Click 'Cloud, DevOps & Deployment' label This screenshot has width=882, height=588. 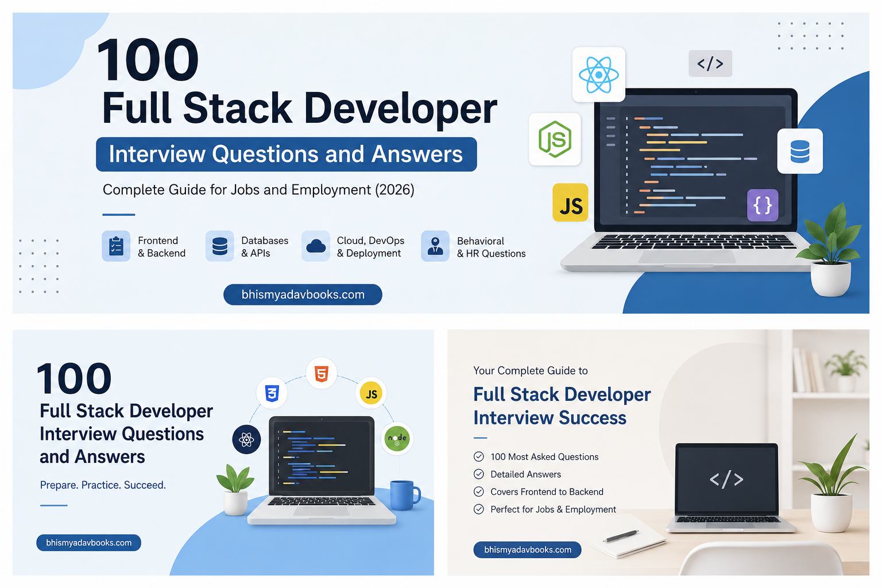[x=370, y=247]
